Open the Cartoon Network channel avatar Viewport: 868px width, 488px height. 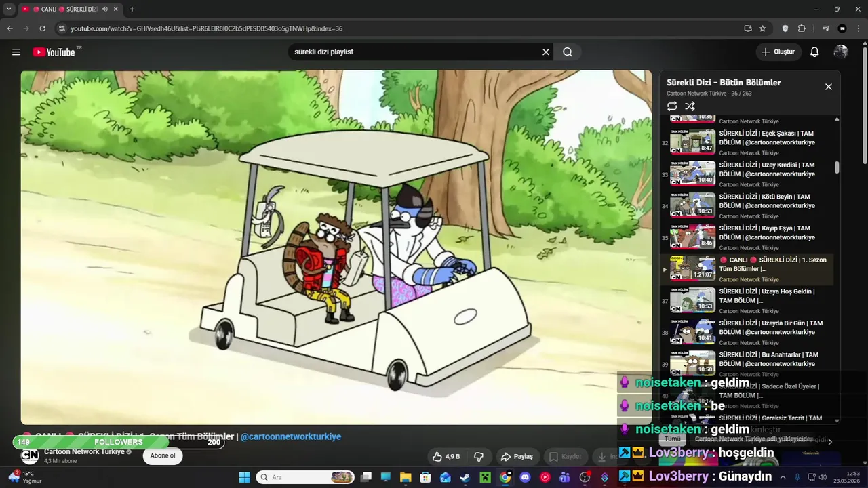[30, 456]
